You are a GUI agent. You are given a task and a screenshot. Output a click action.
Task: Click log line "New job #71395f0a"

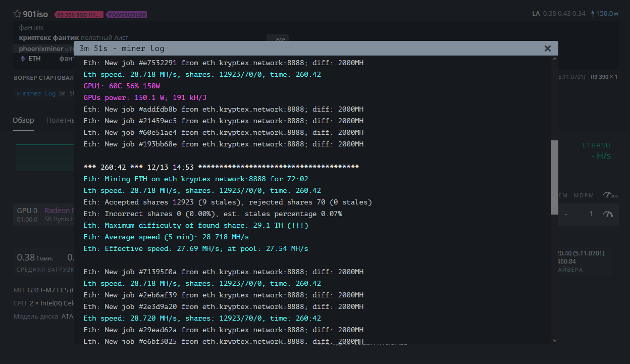(224, 272)
